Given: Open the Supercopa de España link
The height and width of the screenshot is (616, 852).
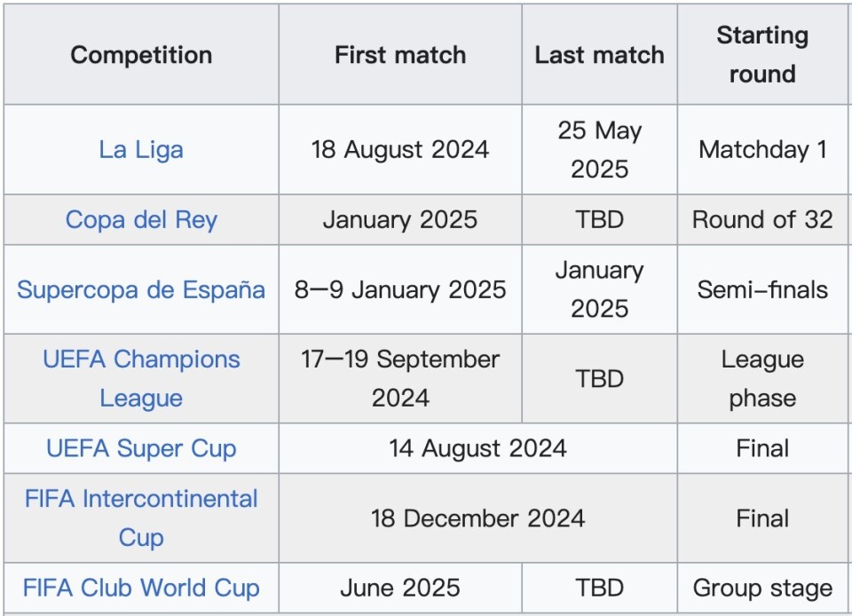Looking at the screenshot, I should pyautogui.click(x=141, y=289).
